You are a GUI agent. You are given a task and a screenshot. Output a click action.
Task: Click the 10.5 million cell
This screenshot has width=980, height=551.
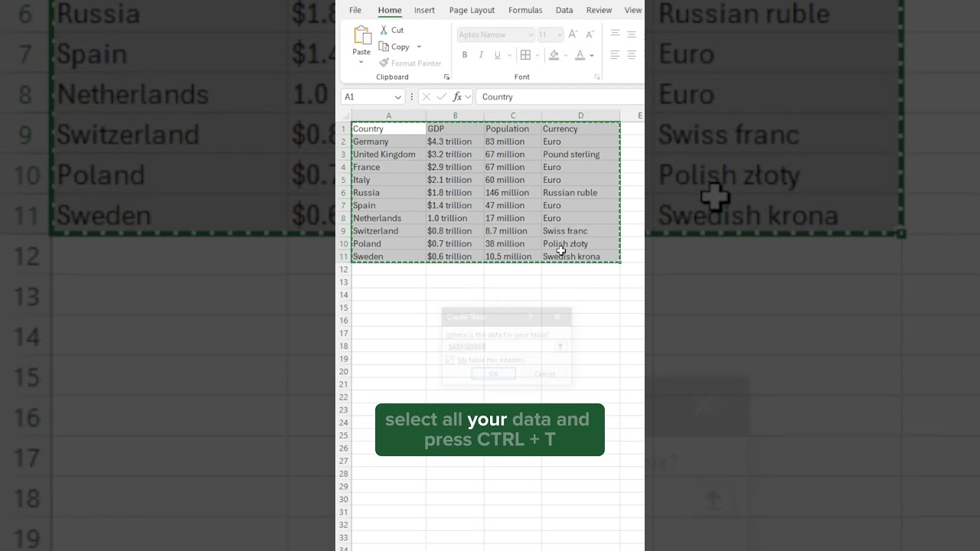pos(513,256)
